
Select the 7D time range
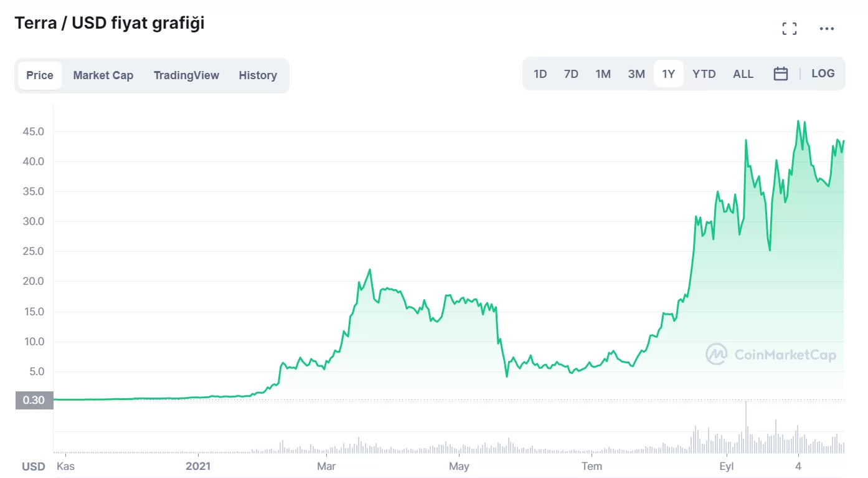pos(571,74)
